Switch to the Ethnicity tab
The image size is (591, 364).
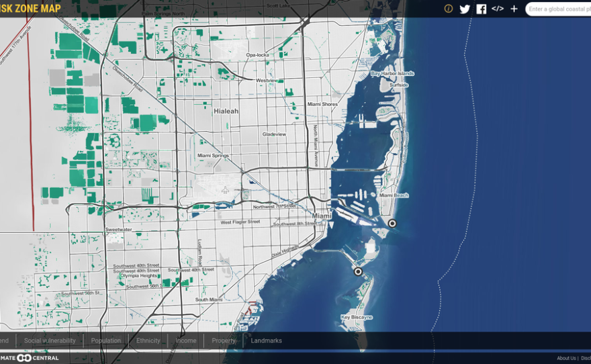[148, 340]
